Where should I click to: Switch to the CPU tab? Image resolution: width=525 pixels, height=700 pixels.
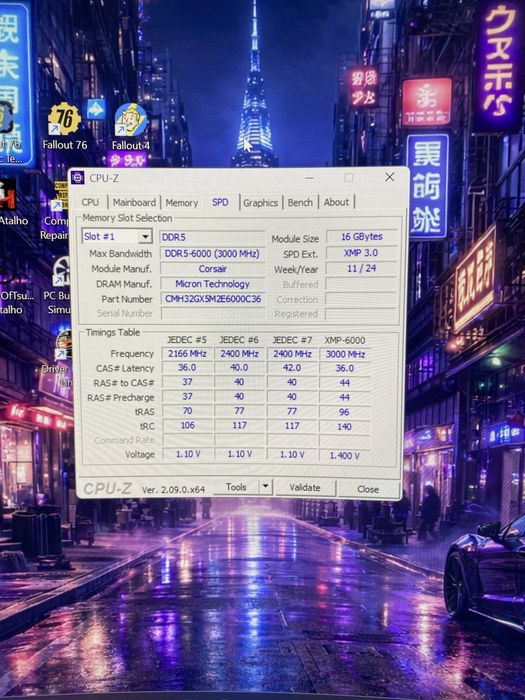(x=90, y=202)
